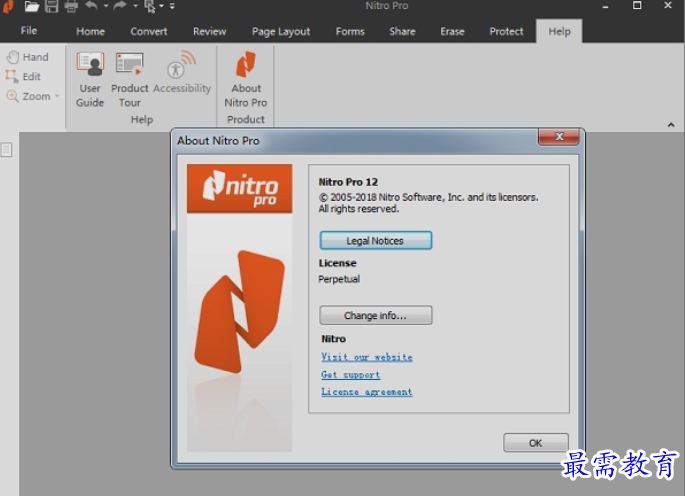685x496 pixels.
Task: Switch to the Convert ribbon tab
Action: (149, 31)
